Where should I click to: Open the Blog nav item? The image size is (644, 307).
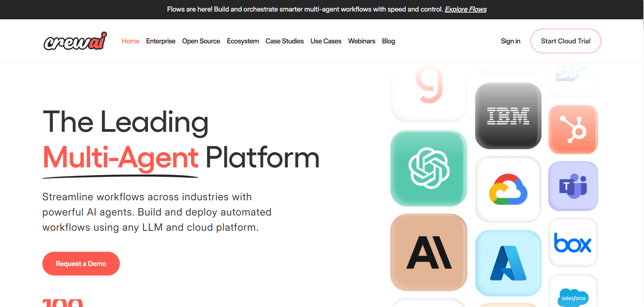click(x=388, y=41)
